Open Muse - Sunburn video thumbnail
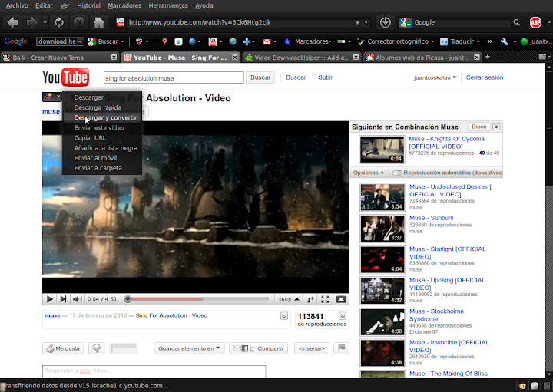The height and width of the screenshot is (392, 553). click(382, 229)
